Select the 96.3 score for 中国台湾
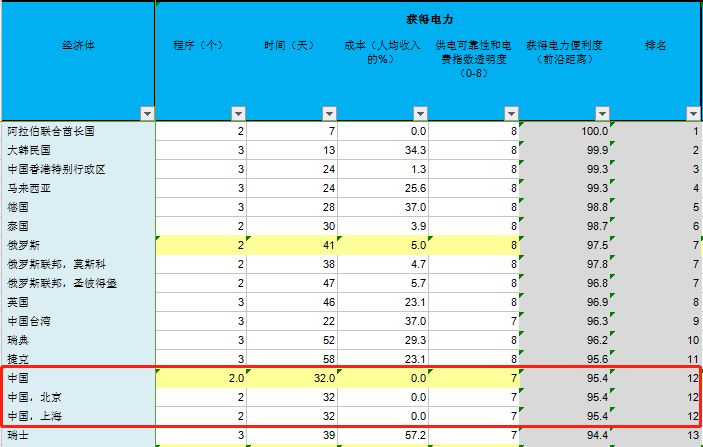The image size is (703, 447). (x=564, y=321)
